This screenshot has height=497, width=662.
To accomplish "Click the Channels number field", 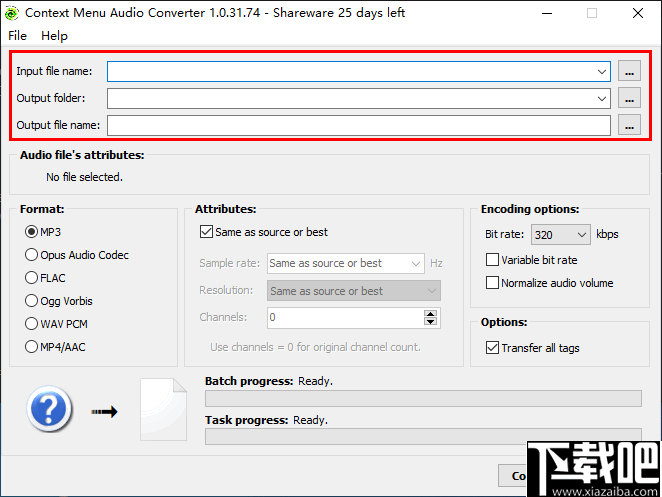I will [x=345, y=318].
